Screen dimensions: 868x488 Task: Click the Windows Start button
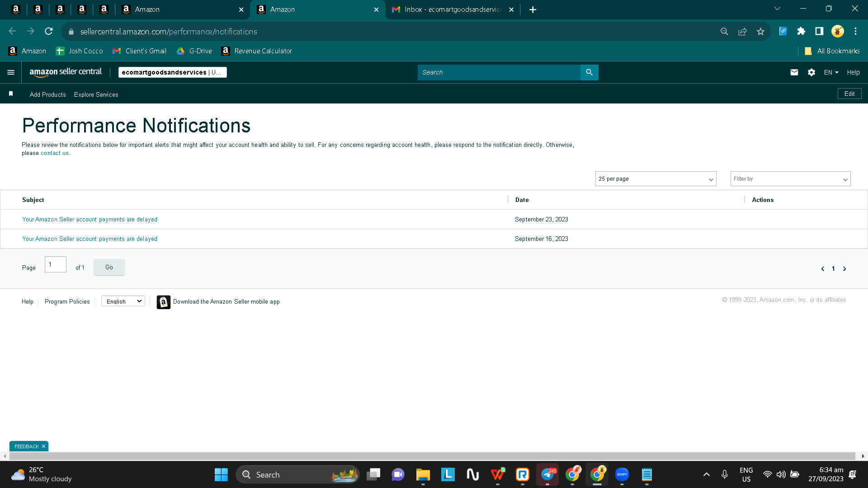(221, 474)
